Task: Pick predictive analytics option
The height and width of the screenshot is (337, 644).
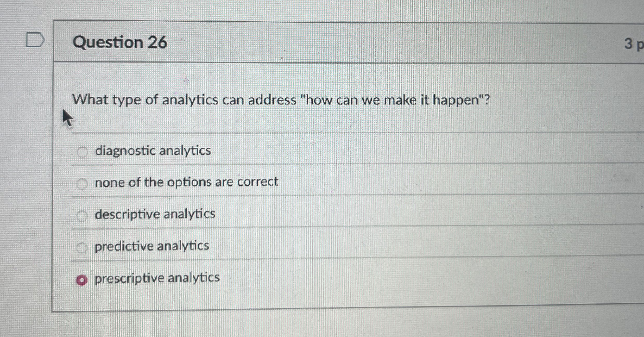Action: (82, 247)
